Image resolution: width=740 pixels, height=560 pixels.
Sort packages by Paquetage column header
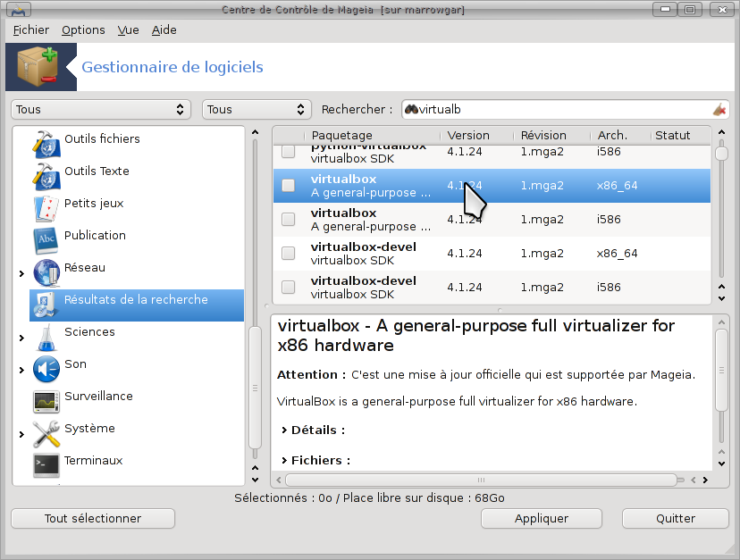[373, 136]
